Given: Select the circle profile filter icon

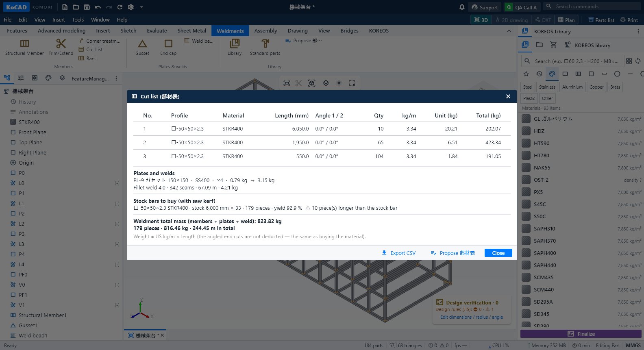Looking at the screenshot, I should [x=617, y=74].
